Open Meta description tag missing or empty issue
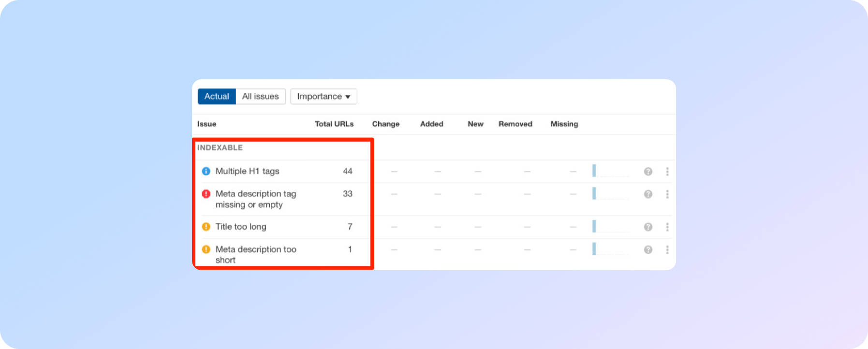The height and width of the screenshot is (349, 868). coord(256,199)
